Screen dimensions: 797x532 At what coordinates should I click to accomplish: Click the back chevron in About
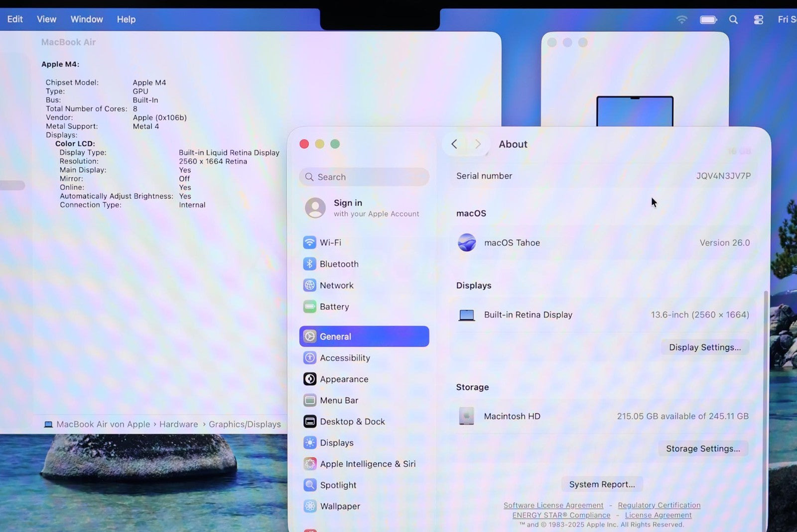coord(454,144)
